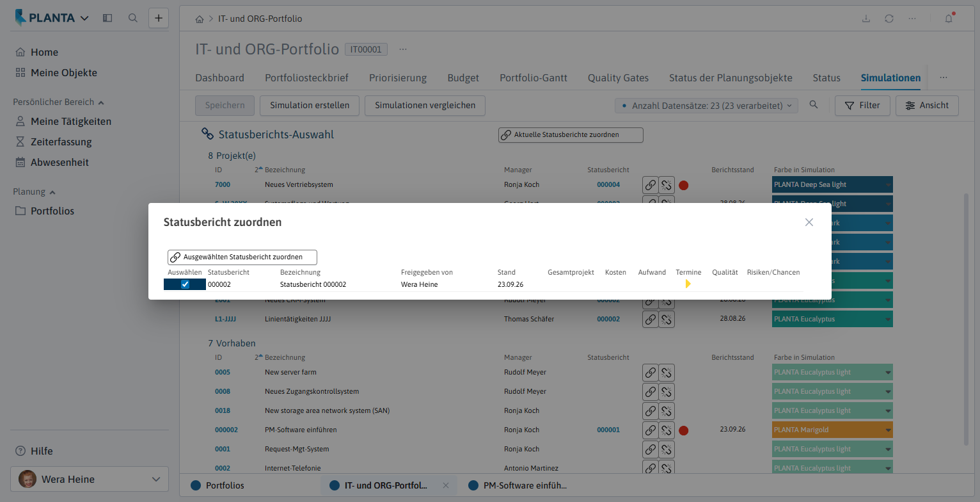The image size is (980, 502).
Task: Open the Anzahl Datensätze dropdown
Action: coord(706,106)
